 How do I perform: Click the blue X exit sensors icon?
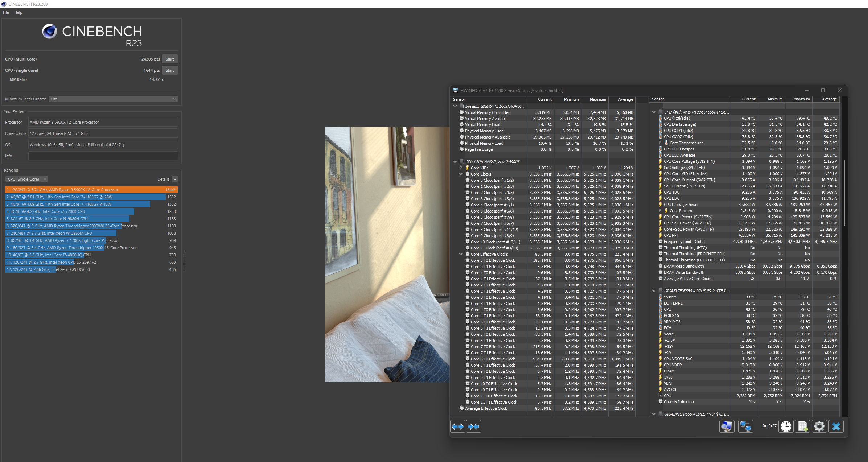(x=836, y=426)
